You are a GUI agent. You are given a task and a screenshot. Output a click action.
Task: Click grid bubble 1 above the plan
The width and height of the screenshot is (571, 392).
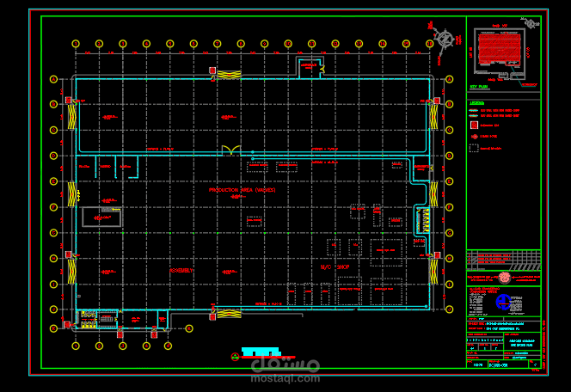point(76,44)
